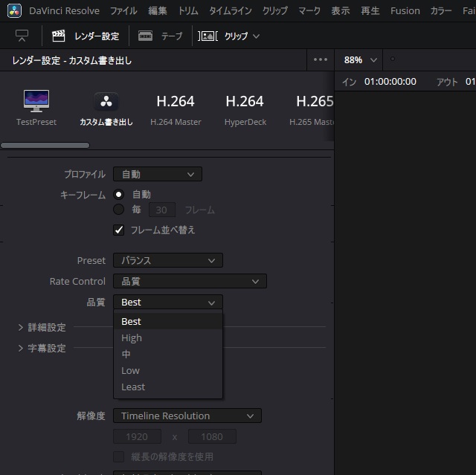The height and width of the screenshot is (475, 476).
Task: Select the automatic keyframe radio button
Action: [118, 194]
